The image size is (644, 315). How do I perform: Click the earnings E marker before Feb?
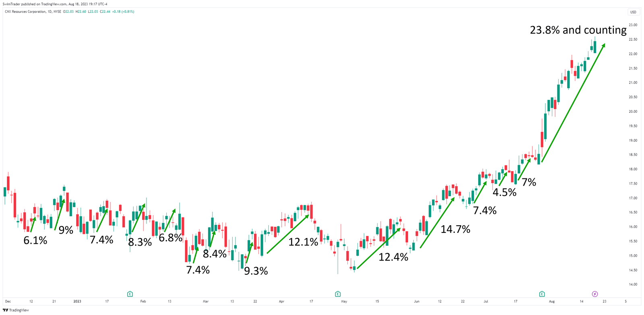pos(130,294)
